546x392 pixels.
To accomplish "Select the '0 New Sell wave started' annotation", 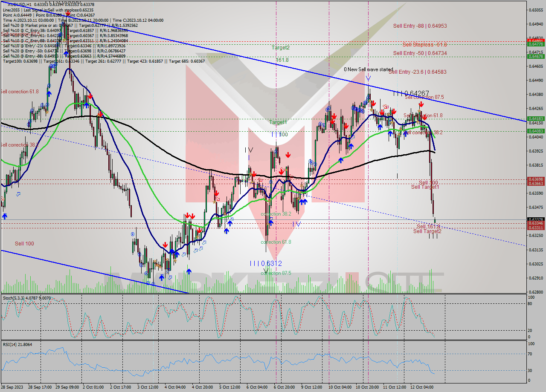I will (x=369, y=69).
